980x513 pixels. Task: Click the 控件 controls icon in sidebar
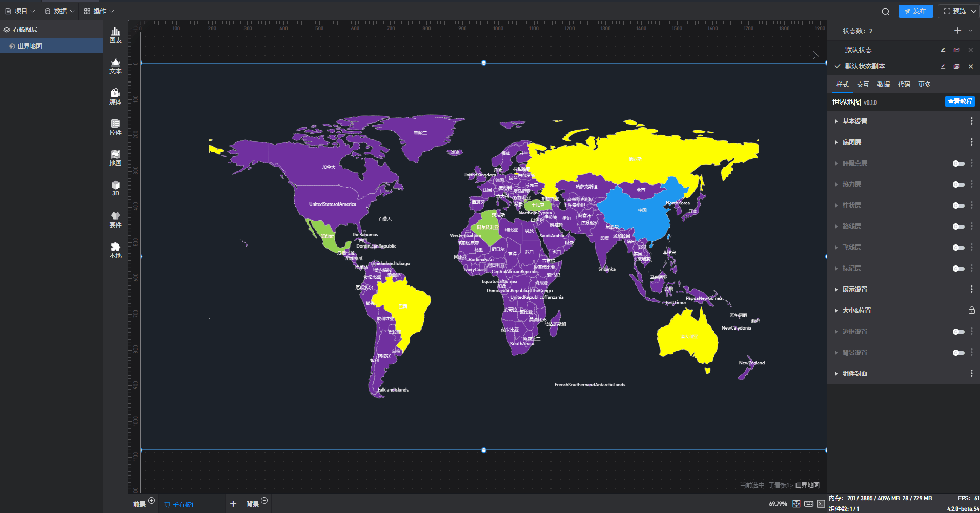[x=115, y=127]
